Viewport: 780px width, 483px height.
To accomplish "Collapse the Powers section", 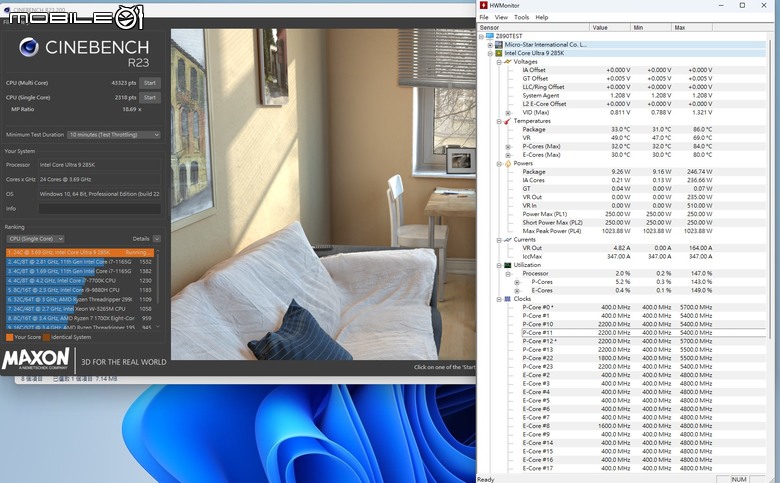I will pos(499,164).
